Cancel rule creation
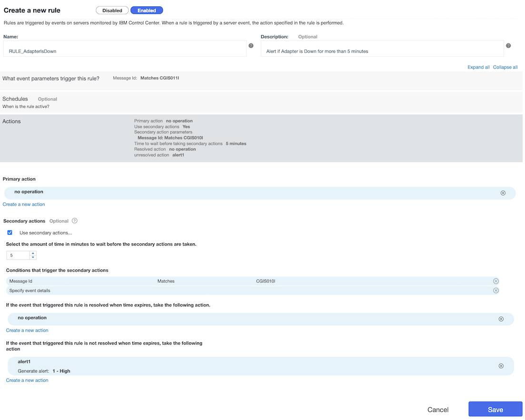 438,410
